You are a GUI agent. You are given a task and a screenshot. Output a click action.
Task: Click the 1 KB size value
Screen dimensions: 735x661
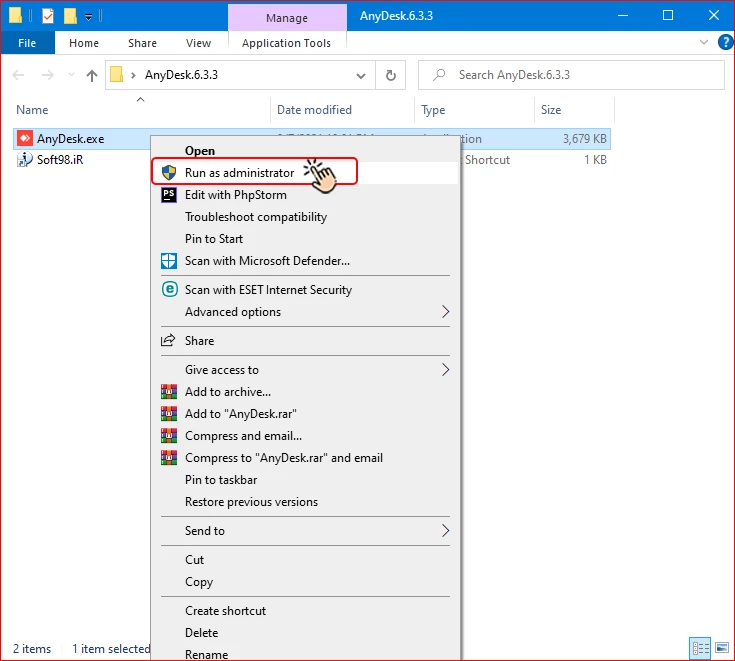[x=595, y=159]
